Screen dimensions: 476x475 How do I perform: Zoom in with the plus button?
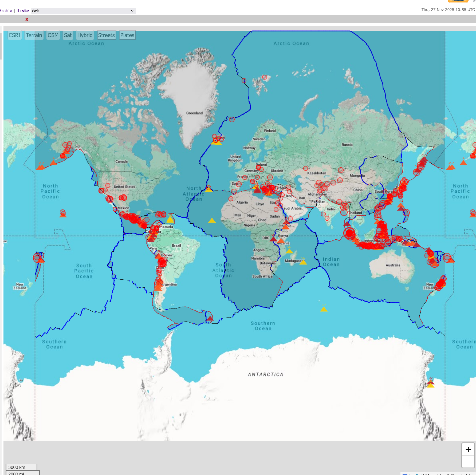tap(468, 449)
